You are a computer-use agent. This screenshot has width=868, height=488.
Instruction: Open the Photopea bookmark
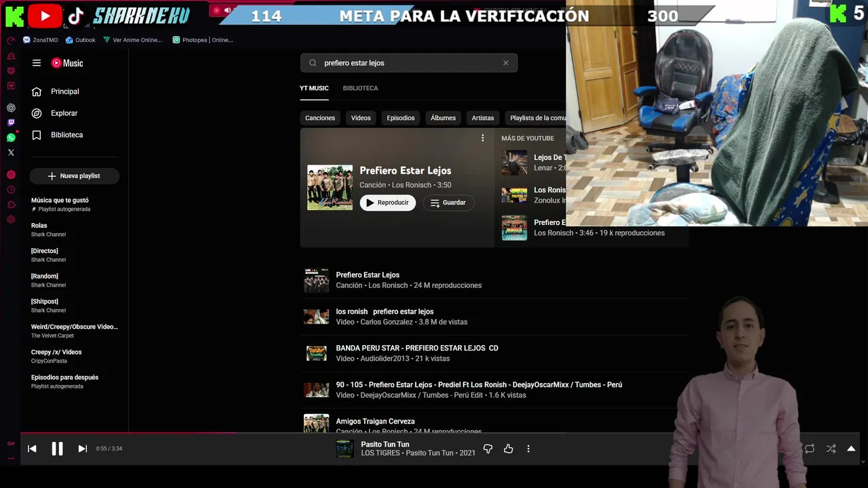click(x=203, y=40)
